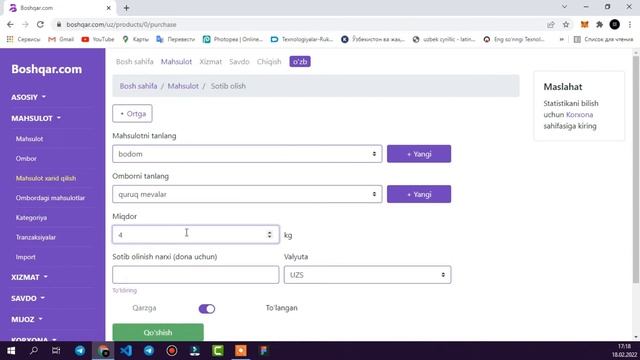Reload the page with refresh icon

click(40, 24)
